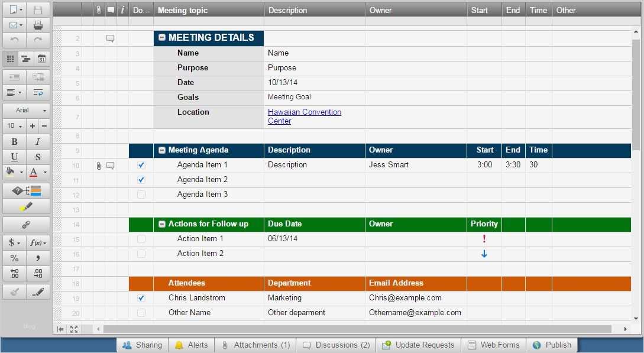Open the Discussions (2) tab
The height and width of the screenshot is (353, 644).
pyautogui.click(x=336, y=345)
